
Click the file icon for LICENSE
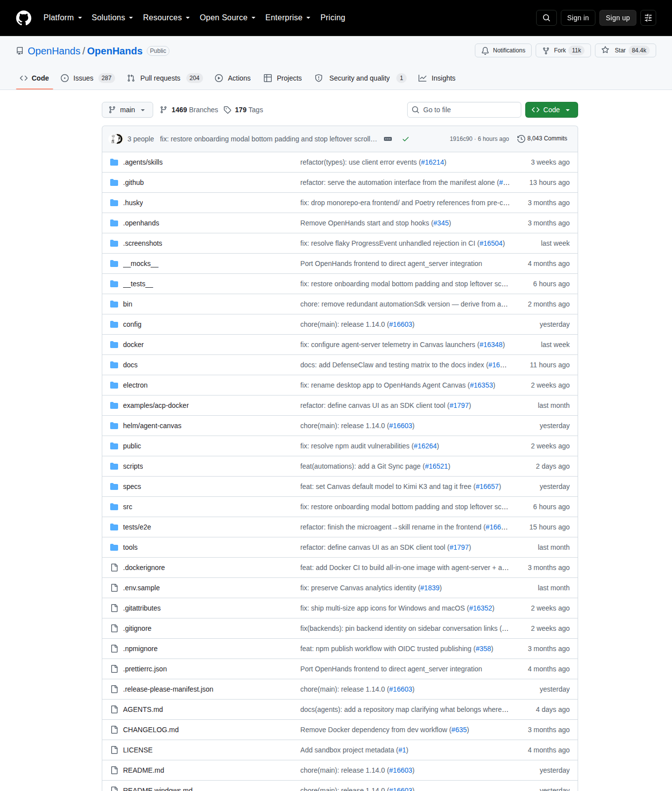click(114, 750)
